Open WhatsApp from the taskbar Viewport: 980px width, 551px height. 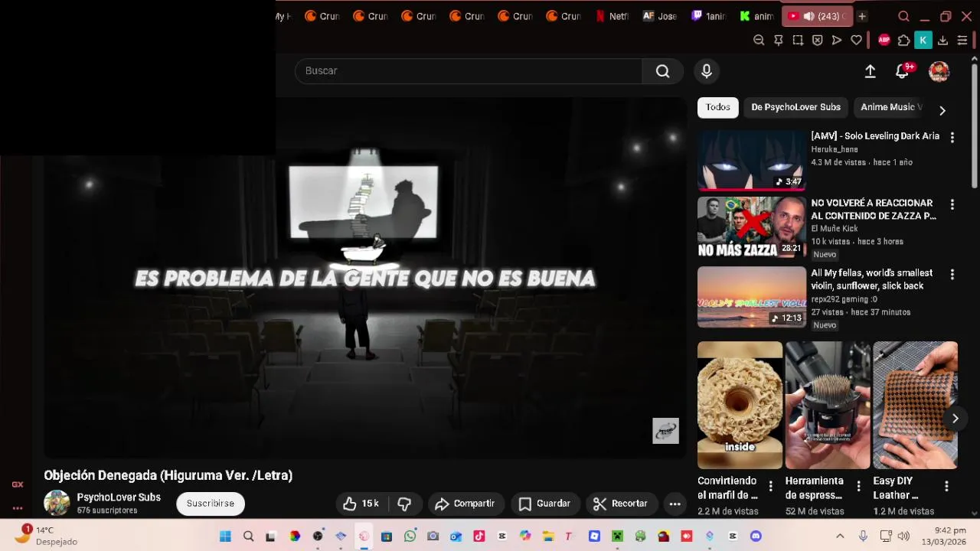point(410,536)
